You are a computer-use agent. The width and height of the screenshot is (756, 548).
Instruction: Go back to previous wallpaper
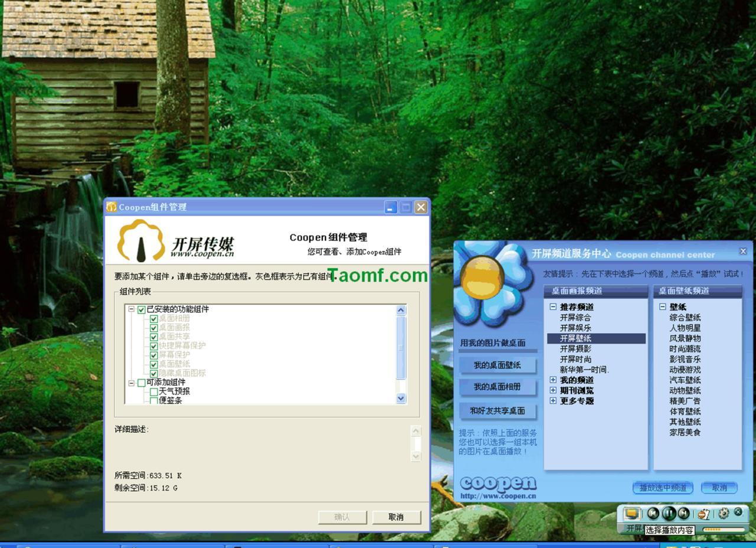[x=653, y=514]
